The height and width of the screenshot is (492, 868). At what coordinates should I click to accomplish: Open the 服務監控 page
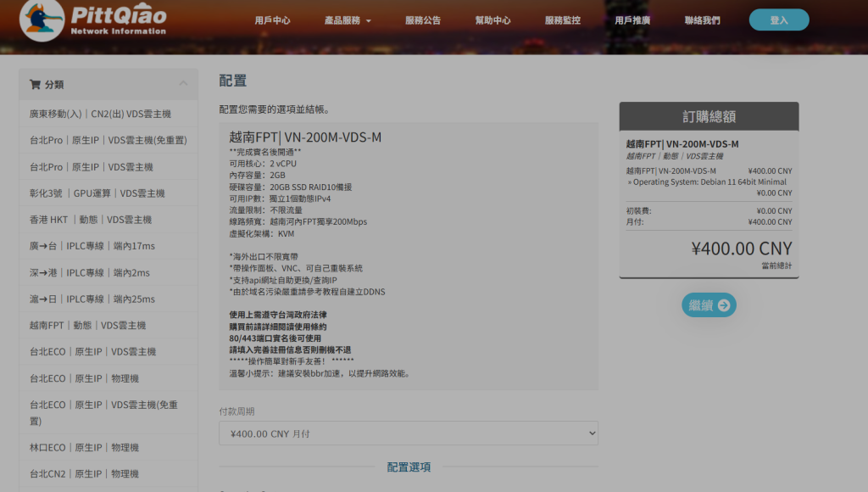563,20
